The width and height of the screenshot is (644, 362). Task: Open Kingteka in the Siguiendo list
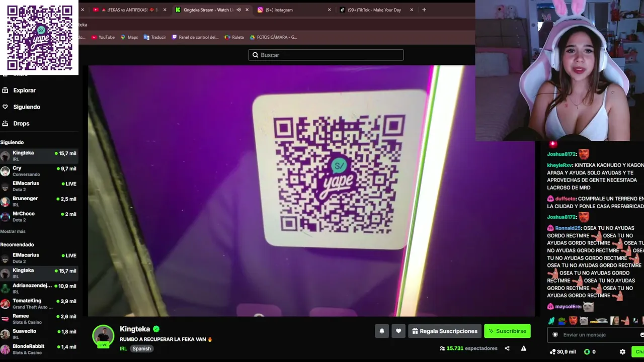pos(39,156)
